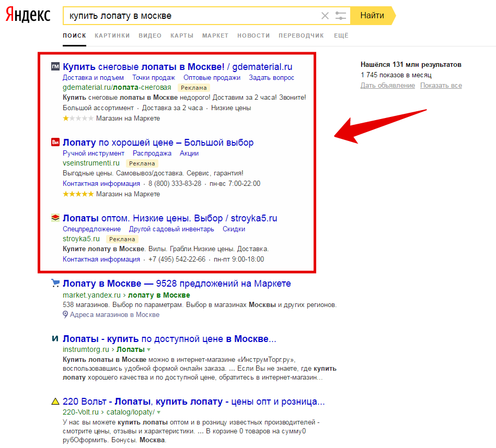Click 1 745 показов в месяц text
This screenshot has width=496, height=448.
pos(396,75)
